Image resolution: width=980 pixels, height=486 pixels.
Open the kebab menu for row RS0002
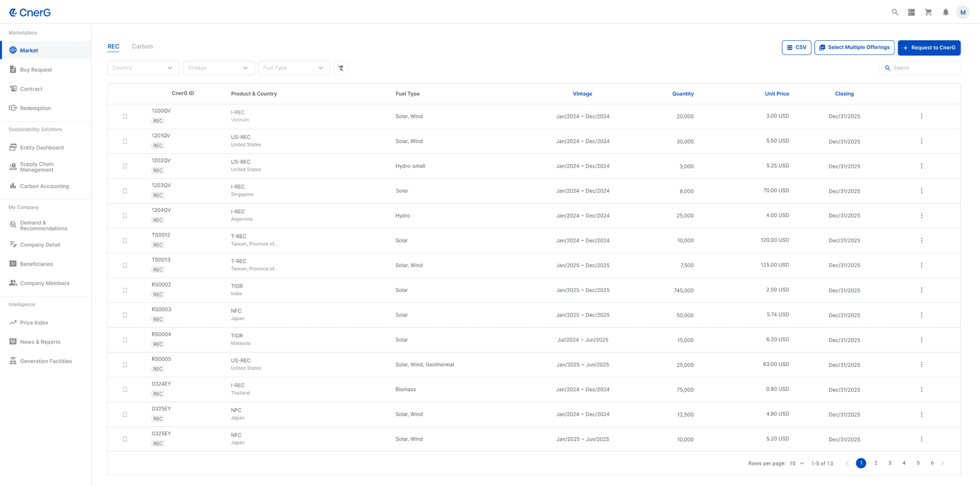tap(921, 290)
